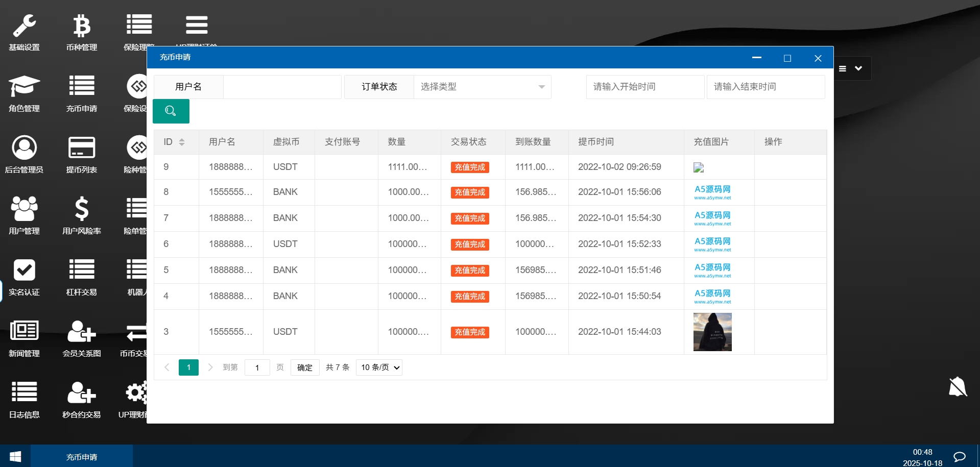Open 实名认证 checkmark icon
980x467 pixels.
tap(24, 271)
